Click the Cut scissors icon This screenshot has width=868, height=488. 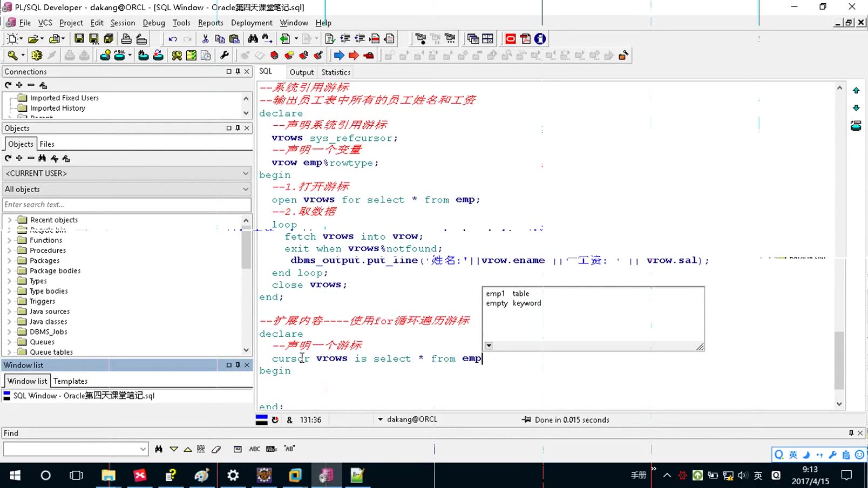[205, 39]
